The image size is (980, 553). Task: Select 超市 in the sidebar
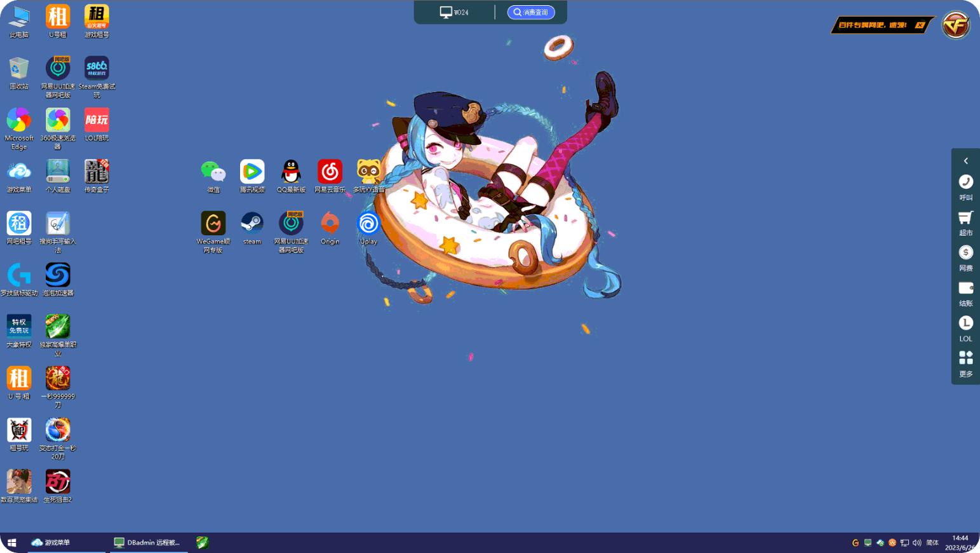[966, 223]
